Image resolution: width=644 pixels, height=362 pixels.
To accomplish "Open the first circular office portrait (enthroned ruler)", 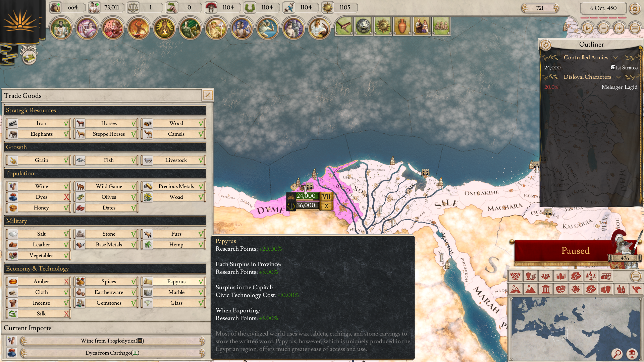I will 61,28.
